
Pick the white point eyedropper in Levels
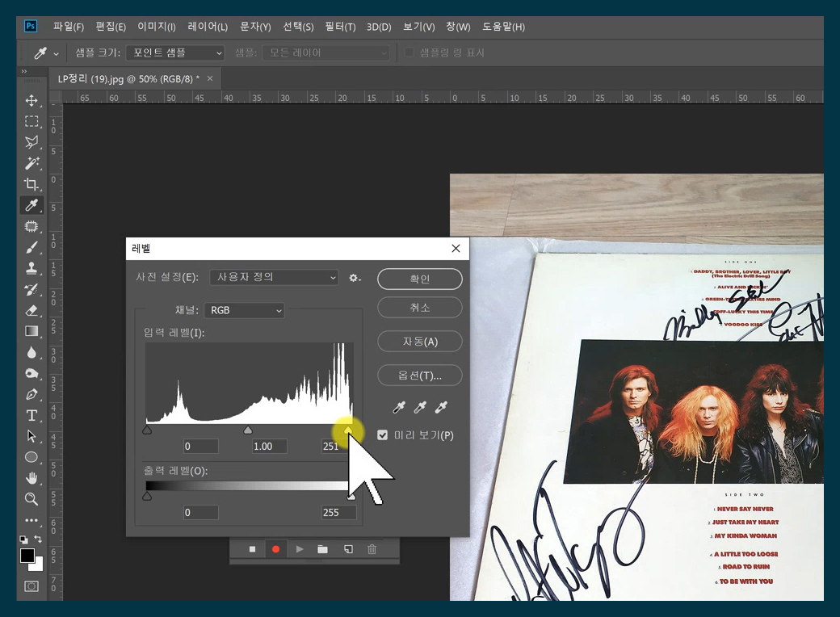tap(441, 408)
